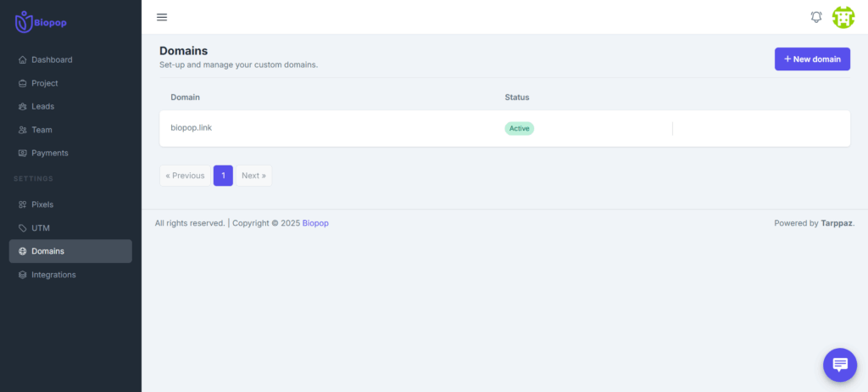Open the notifications bell
This screenshot has width=868, height=392.
(816, 17)
